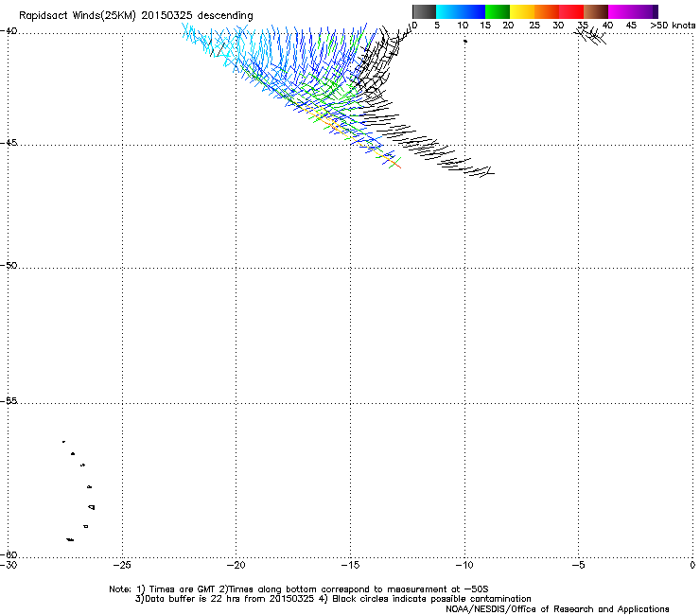Screen dimensions: 700x615
Task: Click the '10' legend scale number
Action: coord(463,26)
